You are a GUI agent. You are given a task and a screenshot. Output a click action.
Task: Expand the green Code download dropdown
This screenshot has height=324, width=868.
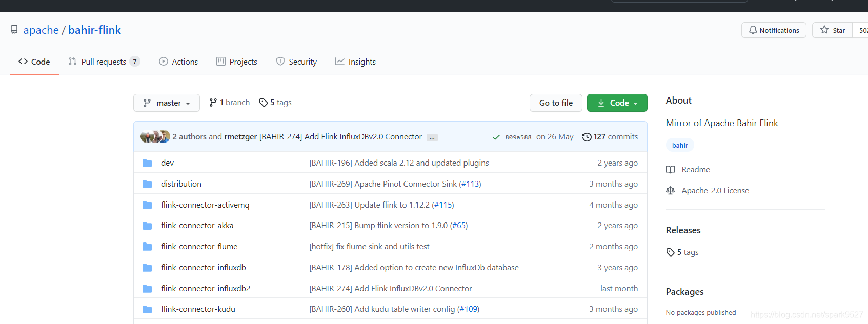617,103
